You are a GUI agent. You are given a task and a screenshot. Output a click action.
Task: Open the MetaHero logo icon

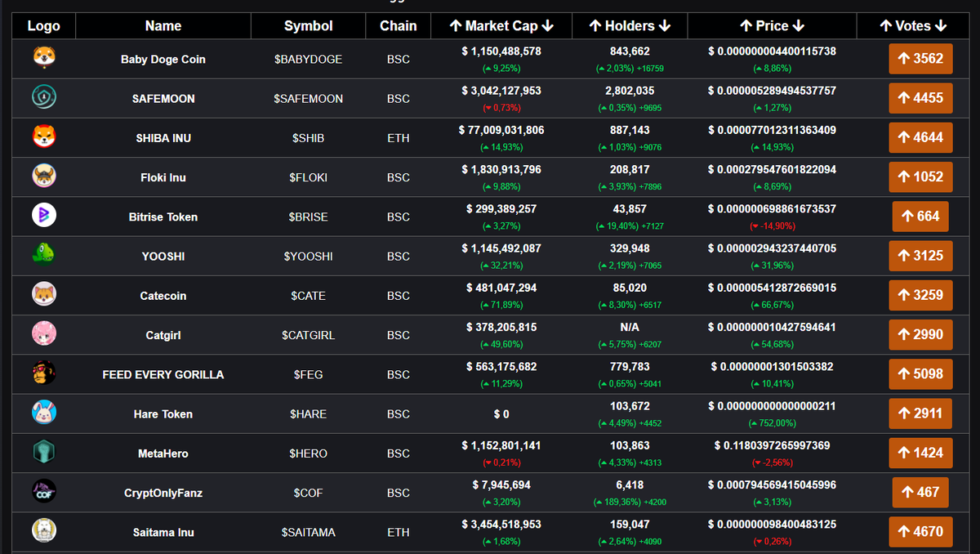[44, 452]
